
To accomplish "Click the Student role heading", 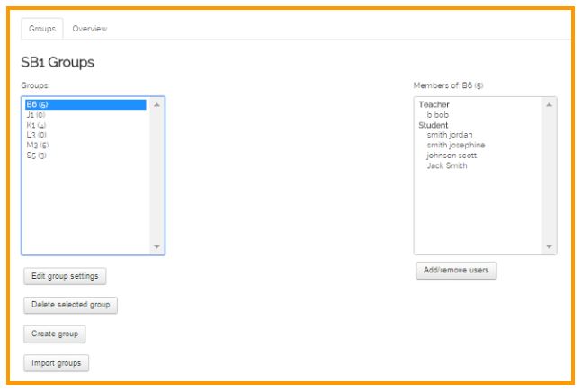I will (434, 125).
